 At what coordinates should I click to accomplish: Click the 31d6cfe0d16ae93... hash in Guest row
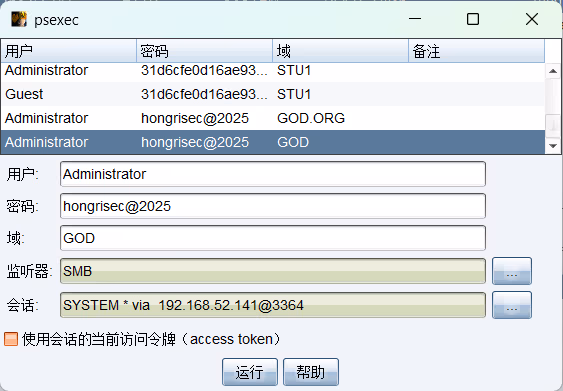(x=204, y=94)
